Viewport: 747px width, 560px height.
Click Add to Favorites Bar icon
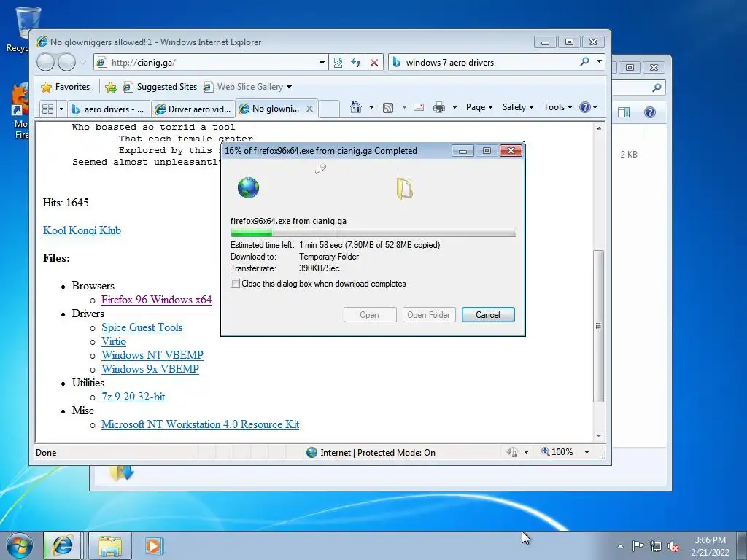pyautogui.click(x=111, y=87)
